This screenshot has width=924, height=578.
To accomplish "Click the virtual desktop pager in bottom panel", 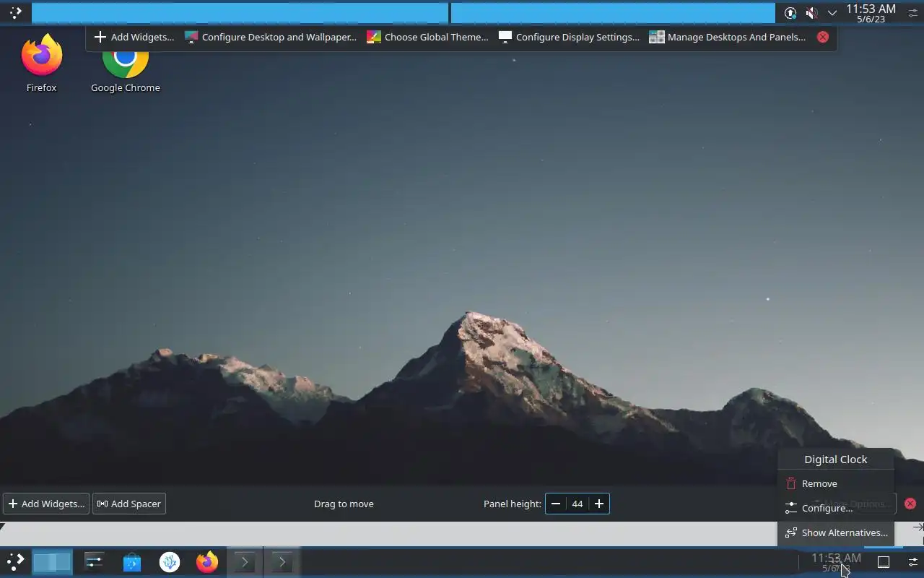I will click(x=52, y=561).
